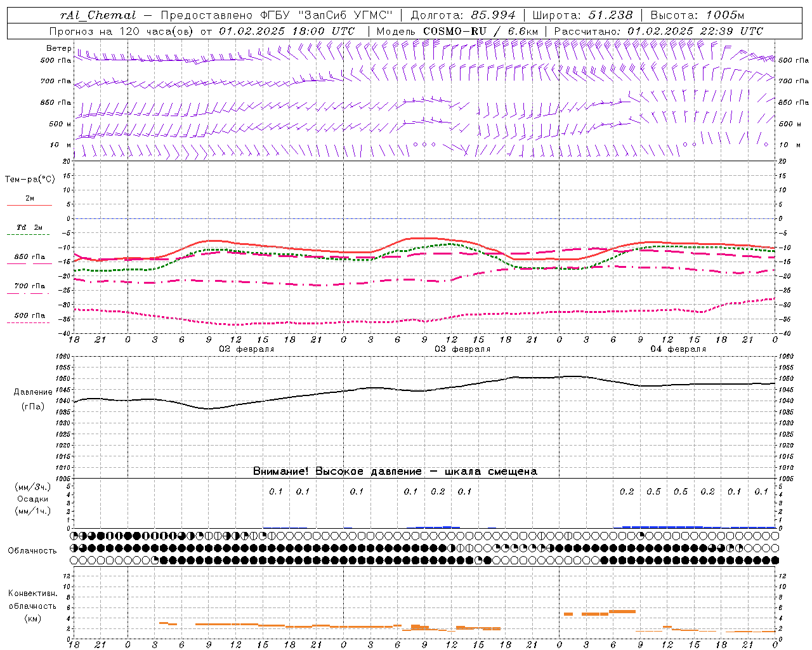Click the Осадки precipitation label
This screenshot has width=812, height=650.
click(33, 499)
